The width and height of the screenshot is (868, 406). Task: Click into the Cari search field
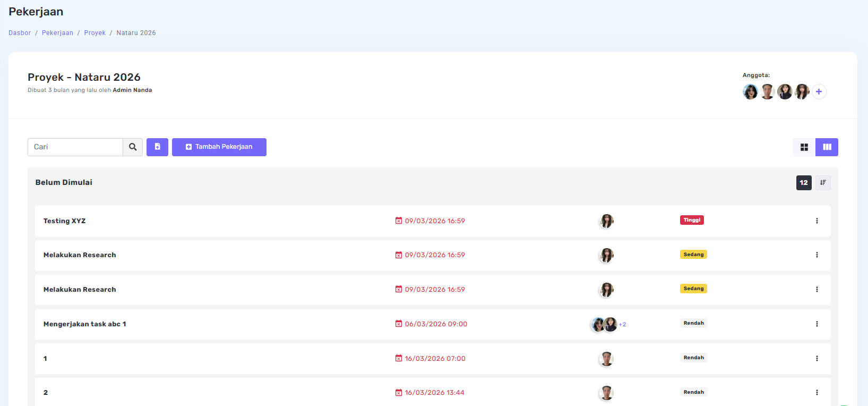75,147
